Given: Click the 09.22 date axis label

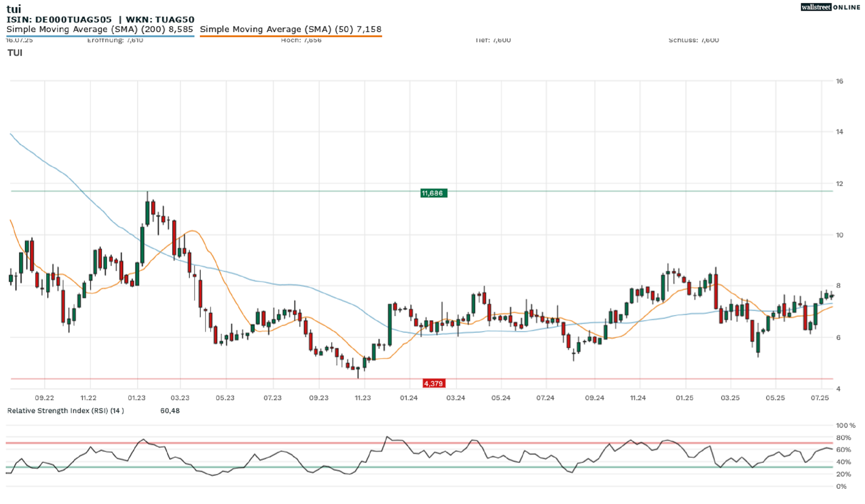Looking at the screenshot, I should click(45, 398).
